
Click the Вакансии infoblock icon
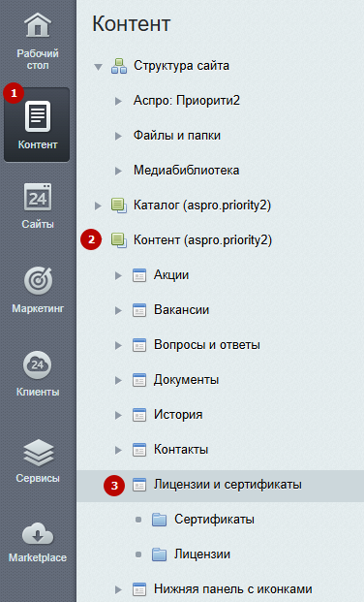pos(139,310)
